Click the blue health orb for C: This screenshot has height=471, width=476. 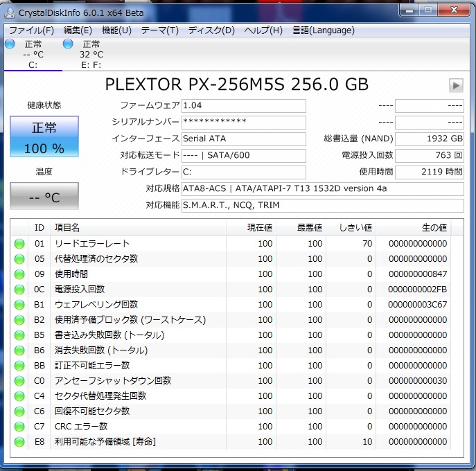pos(10,44)
